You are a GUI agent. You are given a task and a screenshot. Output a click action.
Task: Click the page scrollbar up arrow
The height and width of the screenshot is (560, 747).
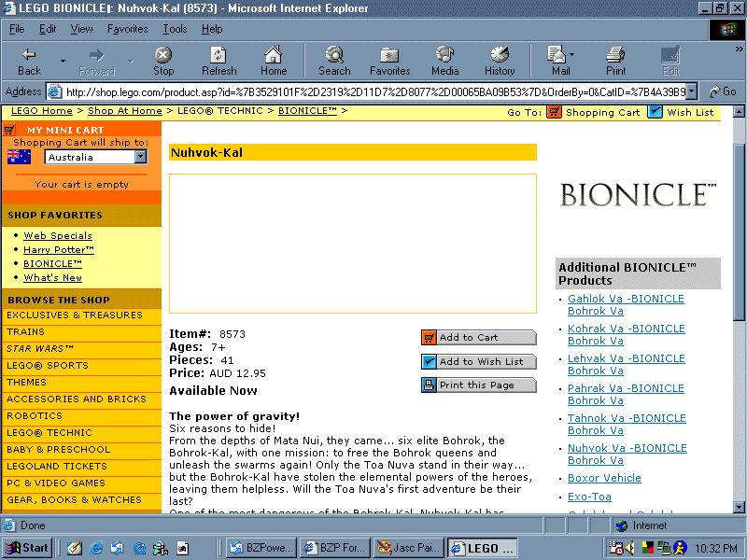[x=739, y=112]
